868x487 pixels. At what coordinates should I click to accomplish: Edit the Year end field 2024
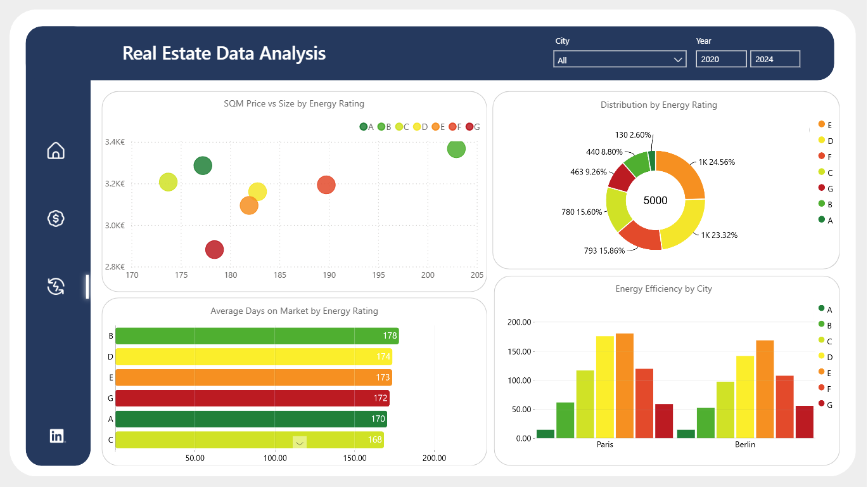775,59
